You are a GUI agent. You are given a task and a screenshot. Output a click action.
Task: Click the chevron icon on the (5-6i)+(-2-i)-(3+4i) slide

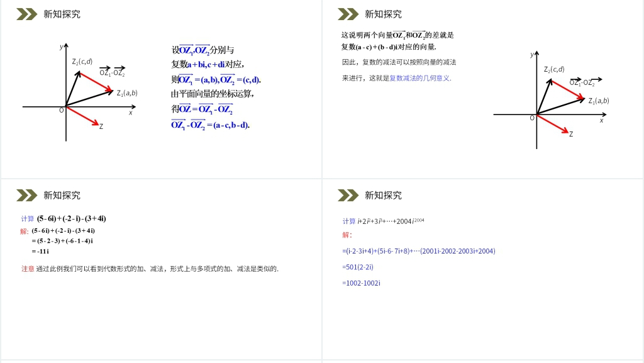coord(26,196)
